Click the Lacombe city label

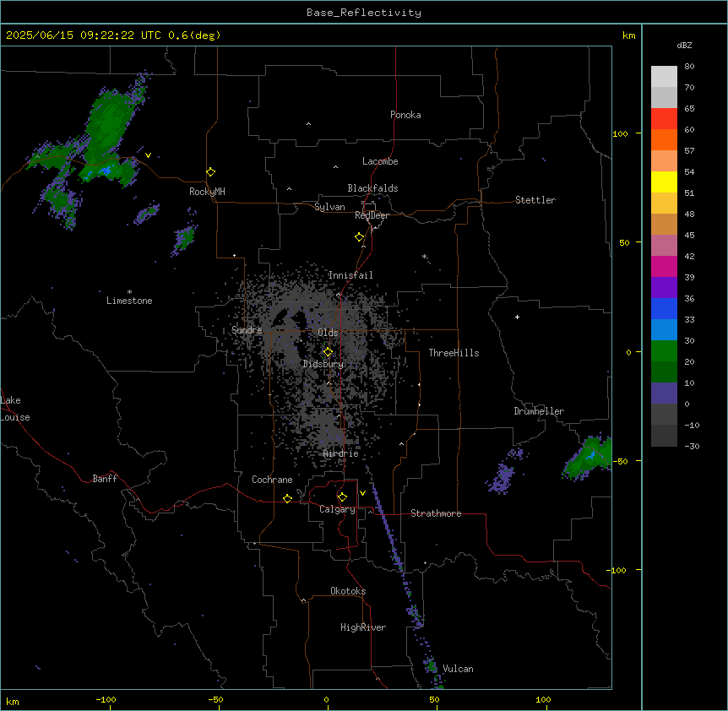pos(380,161)
